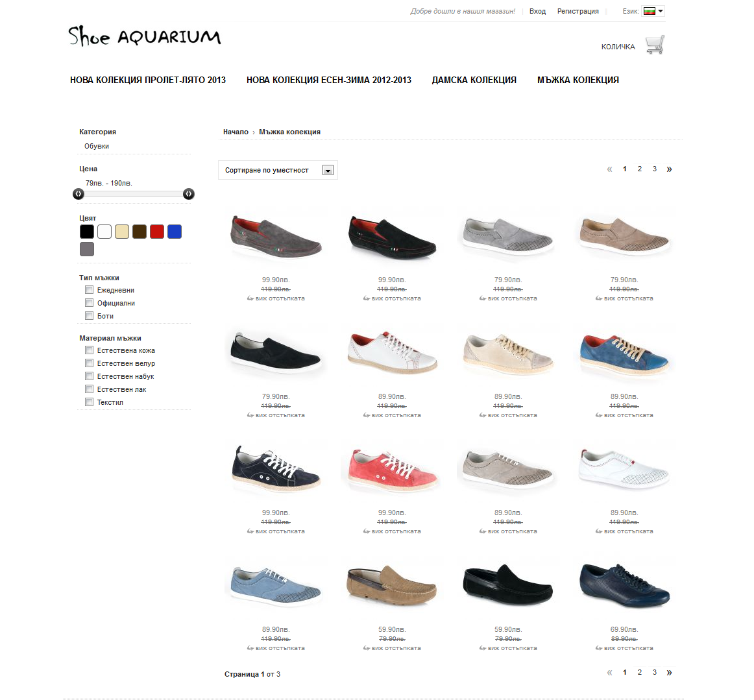Screen dimensions: 754x700
Task: Go to next page via top double-arrow
Action: click(669, 169)
